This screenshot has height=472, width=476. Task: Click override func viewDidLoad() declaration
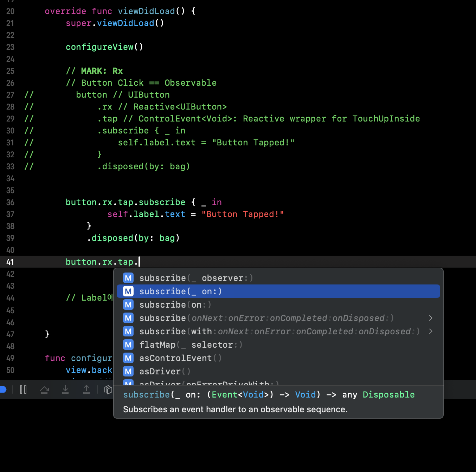click(x=120, y=11)
